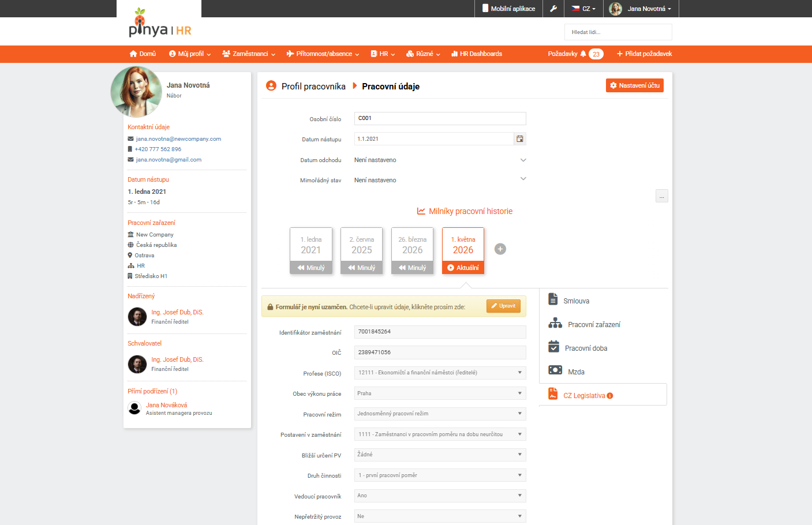Image resolution: width=812 pixels, height=525 pixels.
Task: Open the HR menu in navigation bar
Action: point(383,54)
